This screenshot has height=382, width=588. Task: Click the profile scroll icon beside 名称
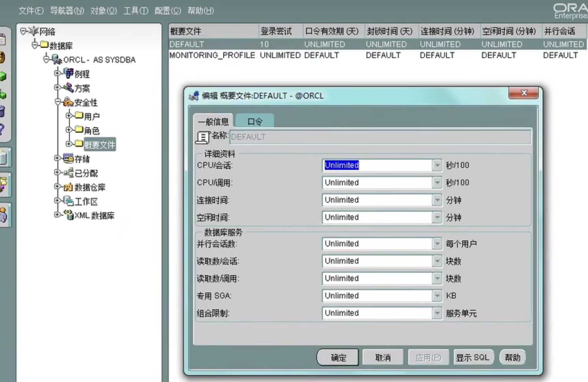coord(203,137)
